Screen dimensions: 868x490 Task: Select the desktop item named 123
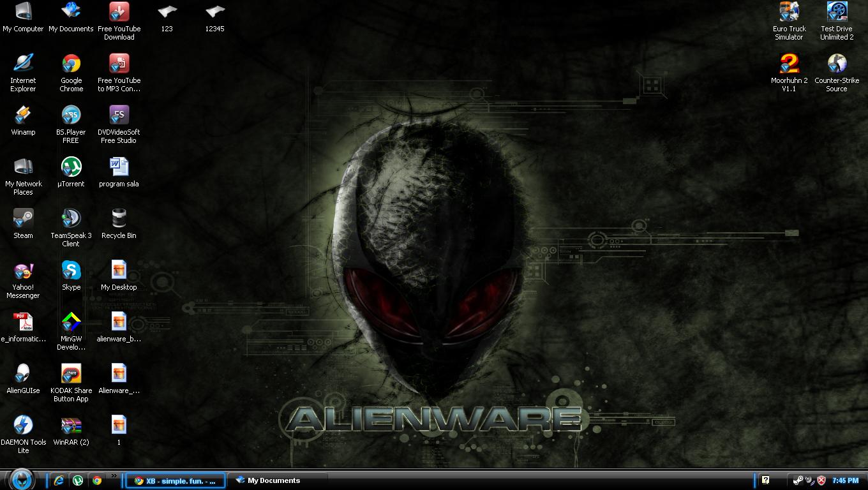pyautogui.click(x=167, y=17)
